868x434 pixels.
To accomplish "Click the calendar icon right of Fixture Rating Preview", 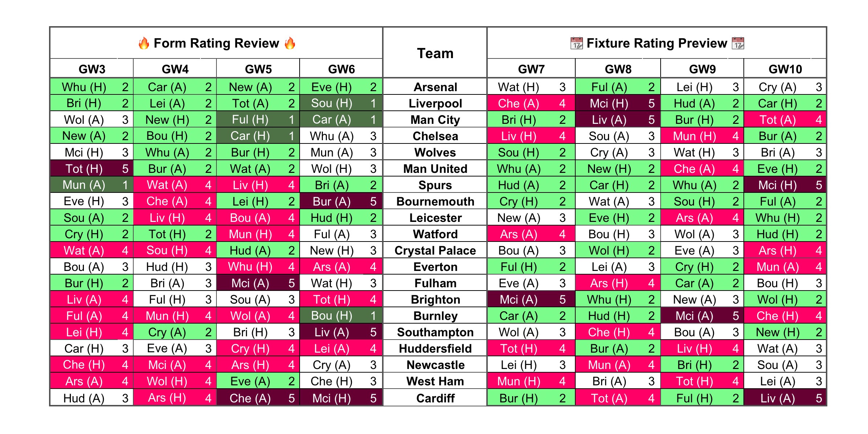I will click(x=738, y=43).
